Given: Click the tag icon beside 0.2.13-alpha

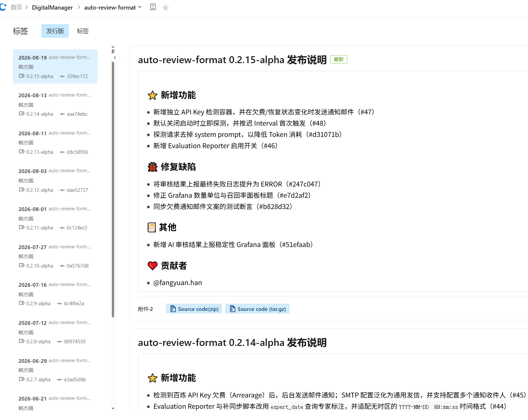Looking at the screenshot, I should click(x=22, y=152).
